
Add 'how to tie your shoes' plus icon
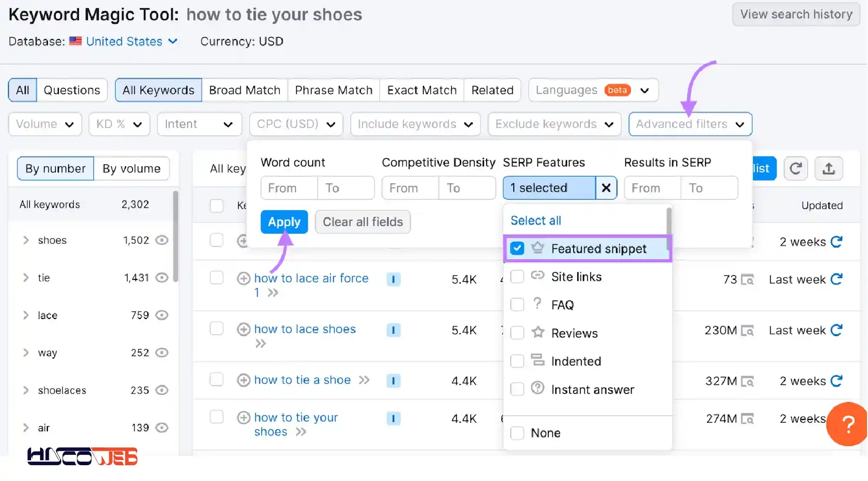click(244, 418)
